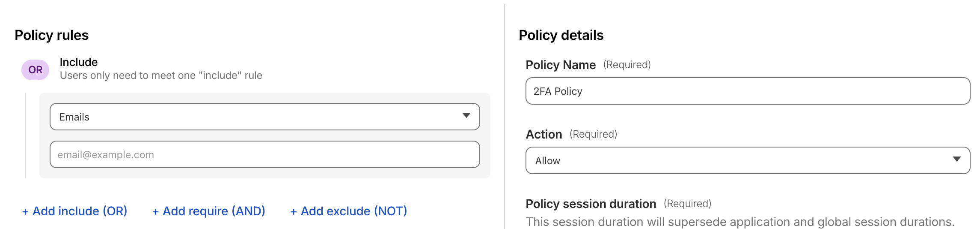Click the Include rule label
980x229 pixels.
pyautogui.click(x=79, y=62)
